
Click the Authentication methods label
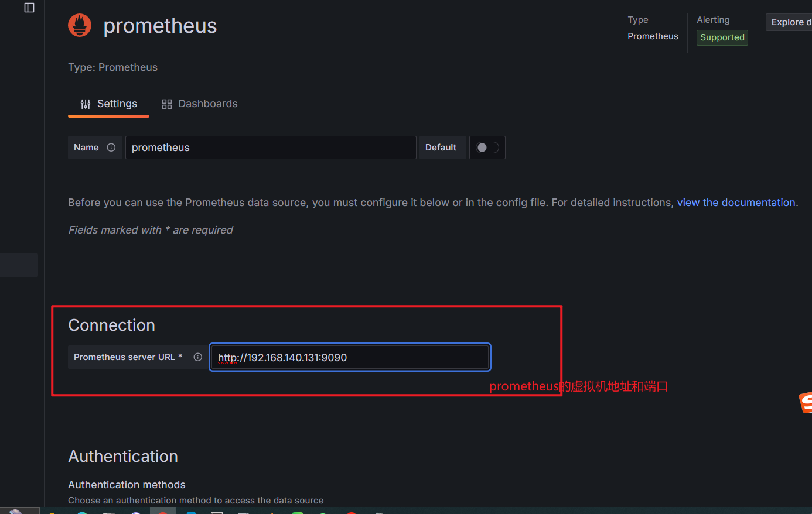pyautogui.click(x=127, y=485)
